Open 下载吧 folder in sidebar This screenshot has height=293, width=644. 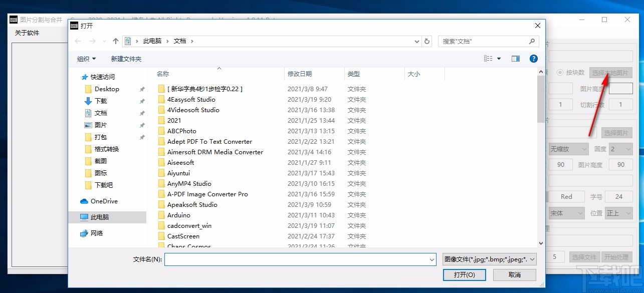(x=104, y=185)
